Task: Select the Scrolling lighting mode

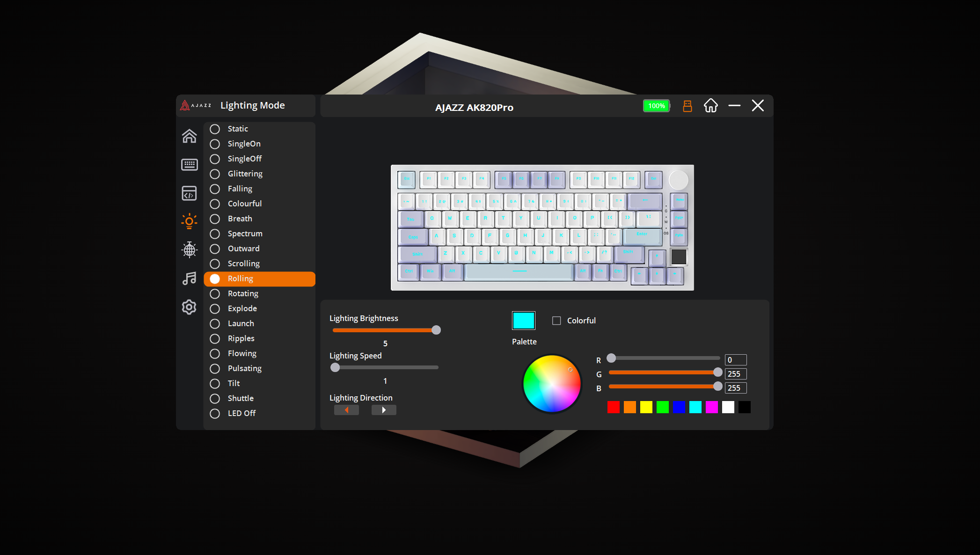Action: click(259, 263)
